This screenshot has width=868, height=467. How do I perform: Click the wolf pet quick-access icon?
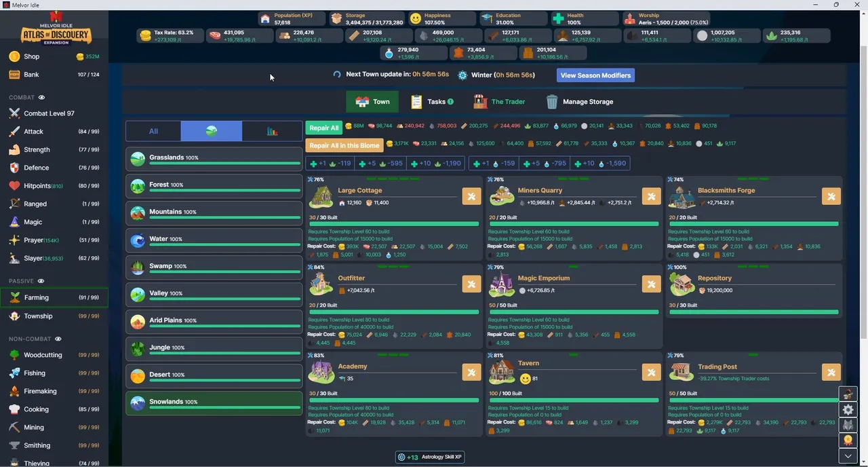coord(848,425)
